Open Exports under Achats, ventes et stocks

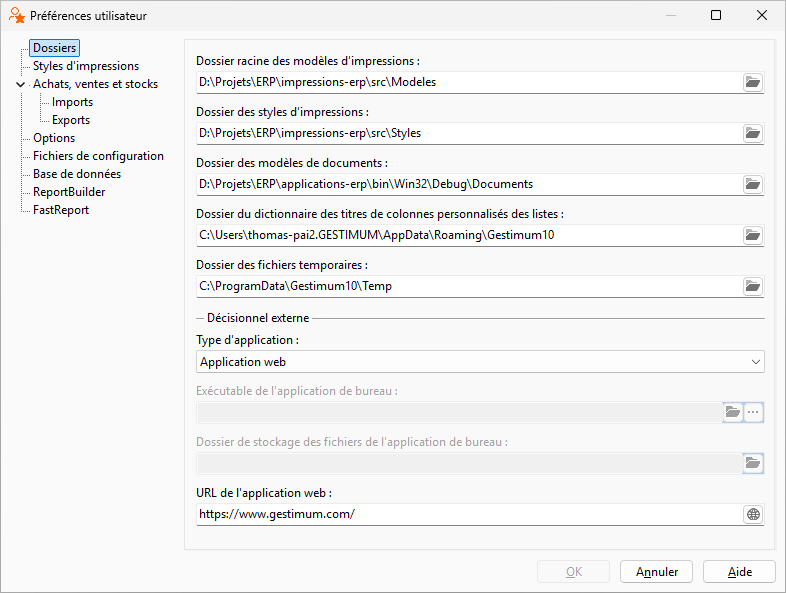[x=71, y=120]
